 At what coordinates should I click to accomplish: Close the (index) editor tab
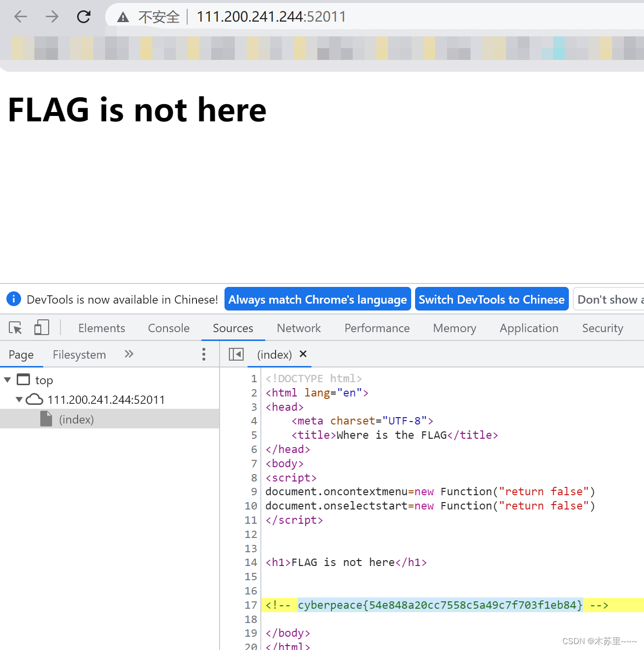point(303,354)
